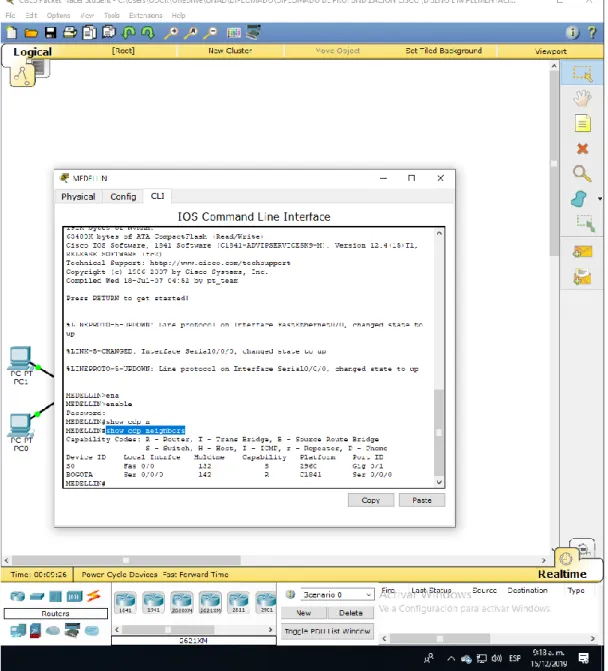The width and height of the screenshot is (608, 671).
Task: Select the Wireless Devices category icon
Action: tap(74, 596)
